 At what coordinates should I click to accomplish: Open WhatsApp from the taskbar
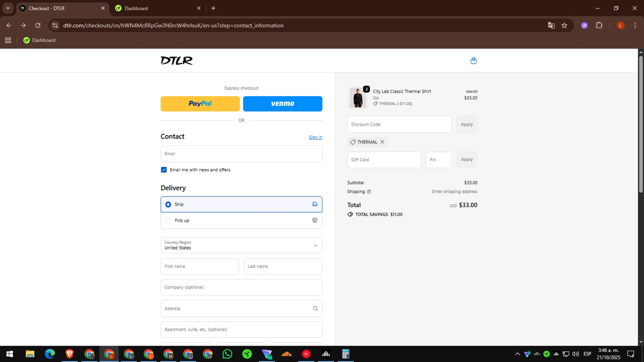pos(227,354)
